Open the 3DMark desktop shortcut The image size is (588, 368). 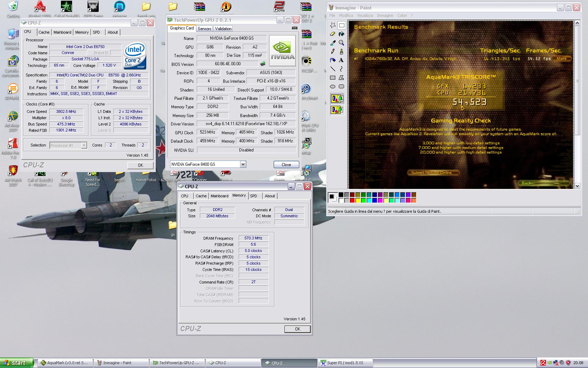(x=13, y=92)
